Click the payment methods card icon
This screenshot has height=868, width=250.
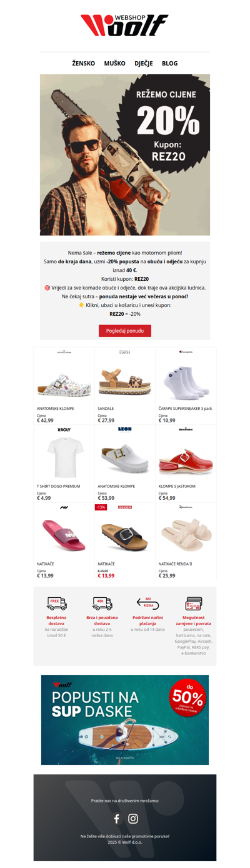193,603
